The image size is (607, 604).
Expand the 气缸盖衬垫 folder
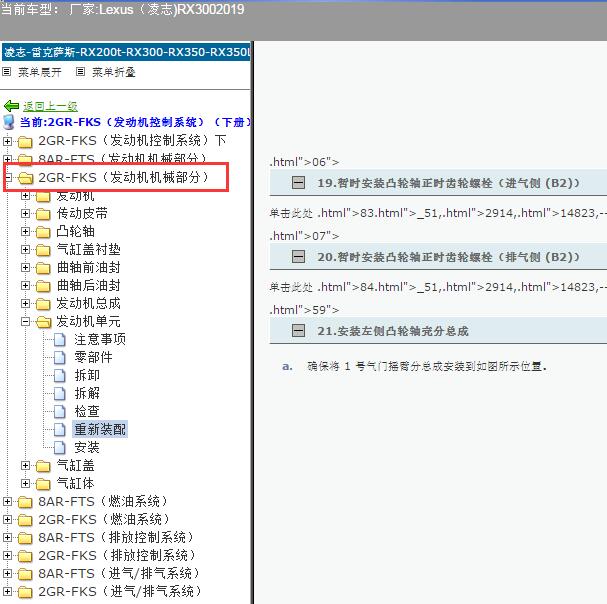(25, 249)
